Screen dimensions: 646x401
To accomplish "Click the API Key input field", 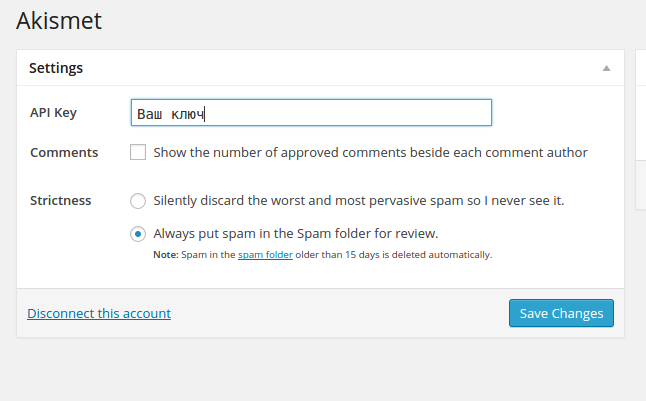I will (311, 113).
